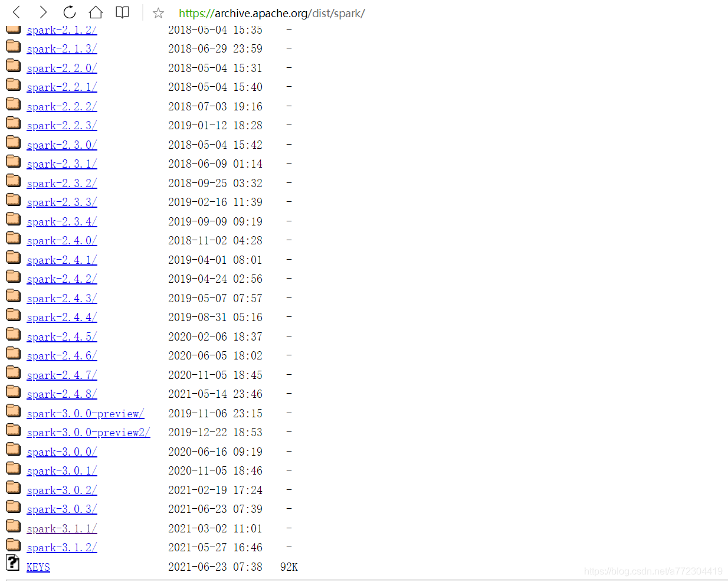Open the spark-2.4.1/ directory link
This screenshot has height=582, width=728.
click(62, 260)
